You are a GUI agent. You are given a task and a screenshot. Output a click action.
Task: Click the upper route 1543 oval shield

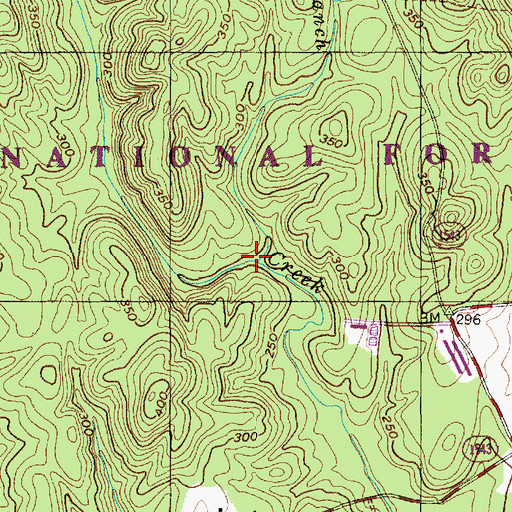click(449, 235)
